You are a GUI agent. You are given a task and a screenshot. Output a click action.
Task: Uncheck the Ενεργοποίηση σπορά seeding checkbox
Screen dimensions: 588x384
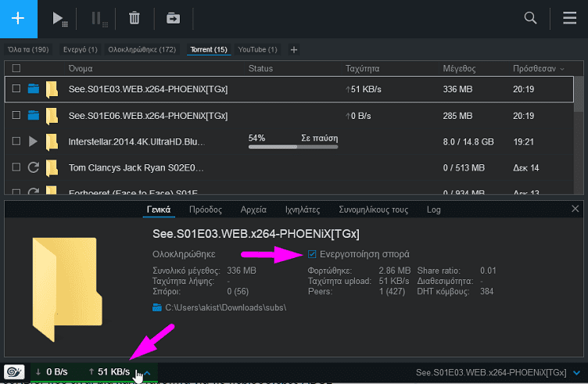pyautogui.click(x=312, y=254)
